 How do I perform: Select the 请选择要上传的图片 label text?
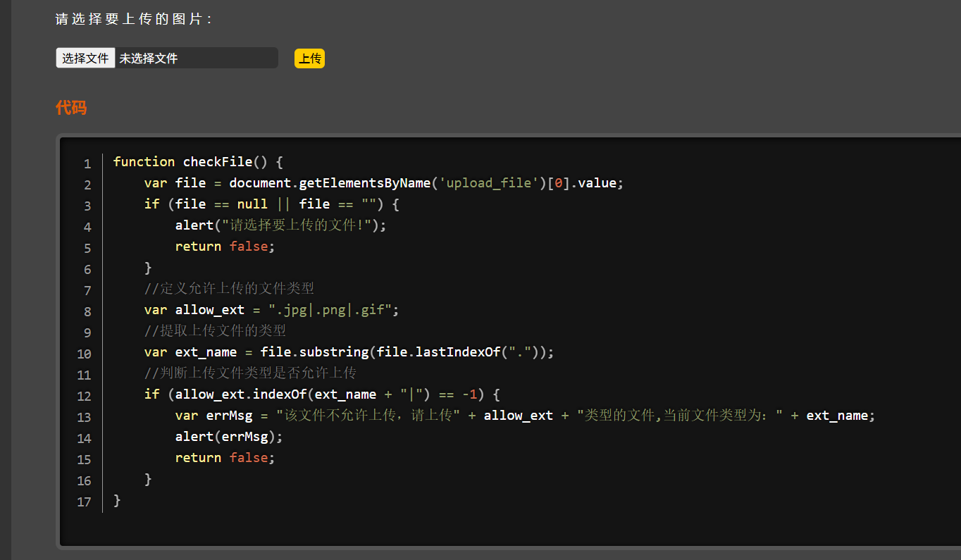[x=134, y=19]
